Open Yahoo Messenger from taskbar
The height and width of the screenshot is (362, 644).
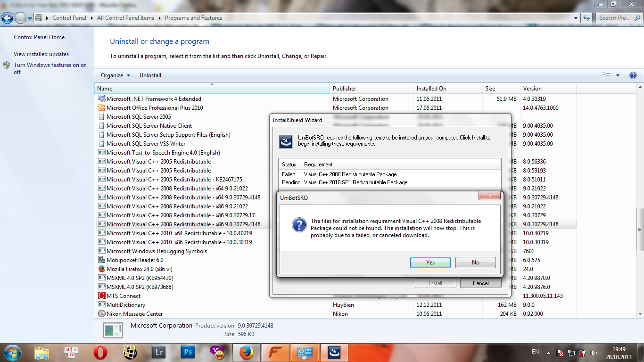coord(217,352)
